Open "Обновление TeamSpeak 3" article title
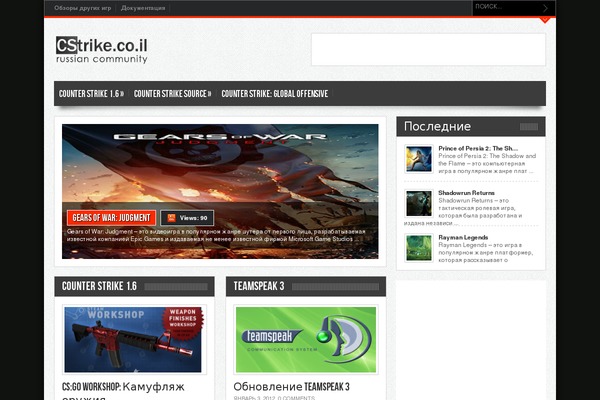600x400 pixels. [291, 387]
